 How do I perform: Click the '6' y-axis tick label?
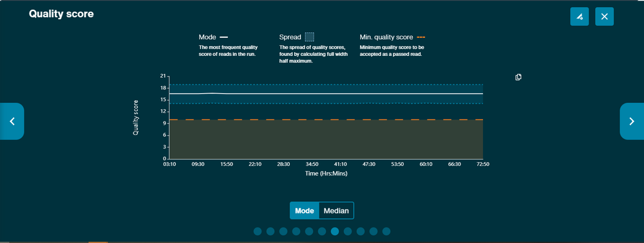[x=164, y=135]
